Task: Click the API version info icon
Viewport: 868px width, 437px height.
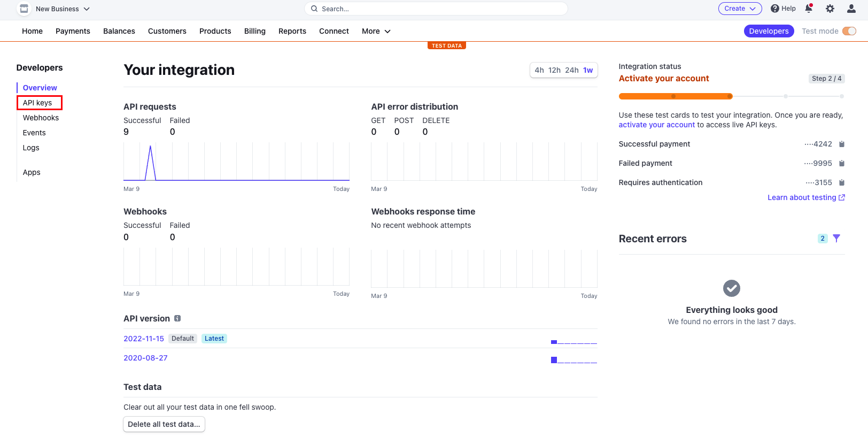Action: point(177,318)
